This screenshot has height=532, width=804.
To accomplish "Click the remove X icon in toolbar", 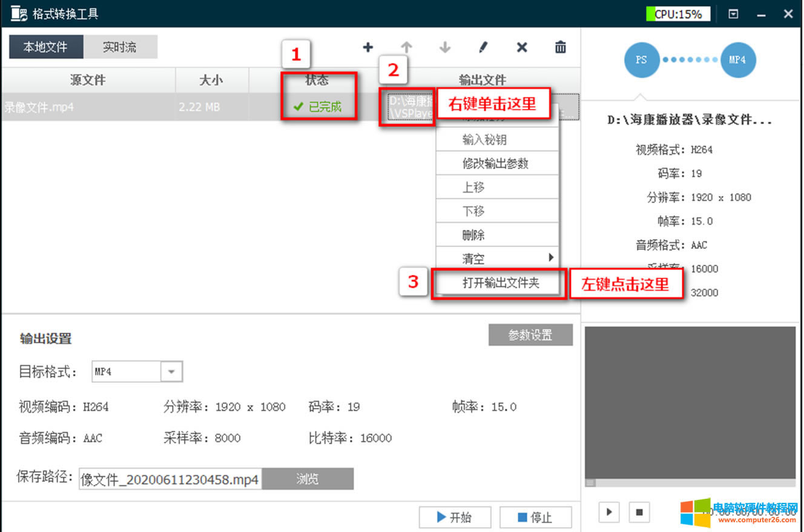I will pos(522,47).
